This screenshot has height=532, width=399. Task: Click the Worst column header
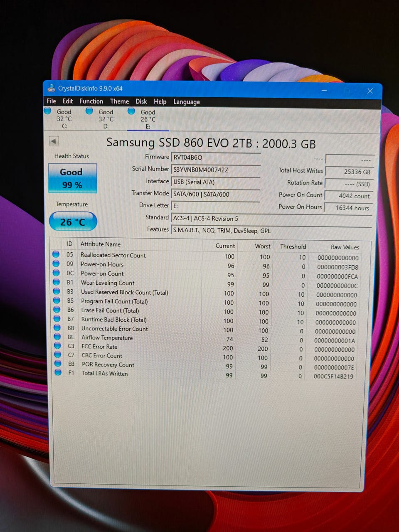click(263, 246)
